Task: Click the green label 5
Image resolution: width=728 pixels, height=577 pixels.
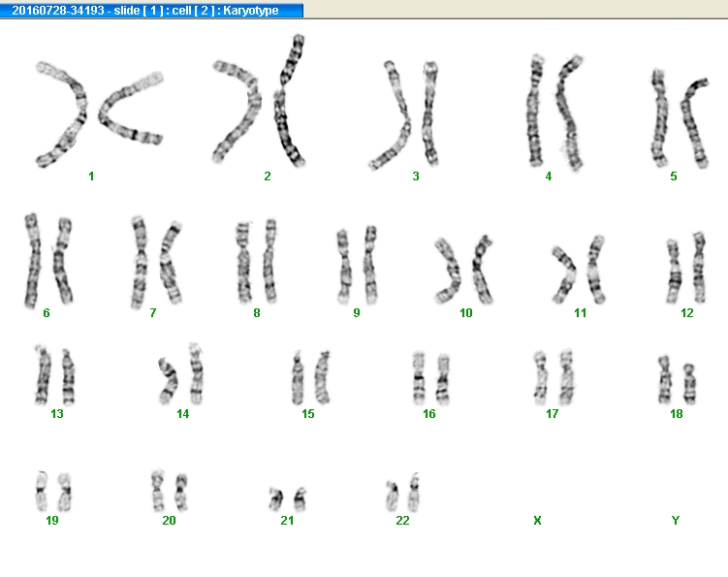Action: [x=674, y=176]
